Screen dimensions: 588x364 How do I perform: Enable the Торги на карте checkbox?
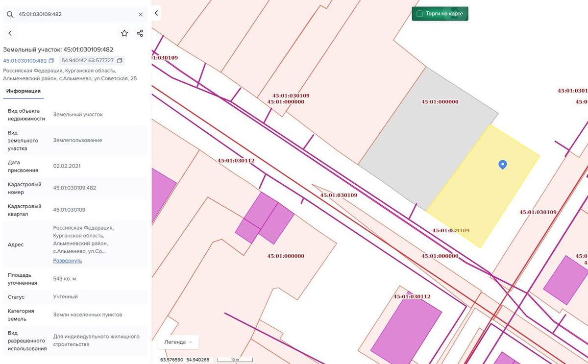[419, 14]
